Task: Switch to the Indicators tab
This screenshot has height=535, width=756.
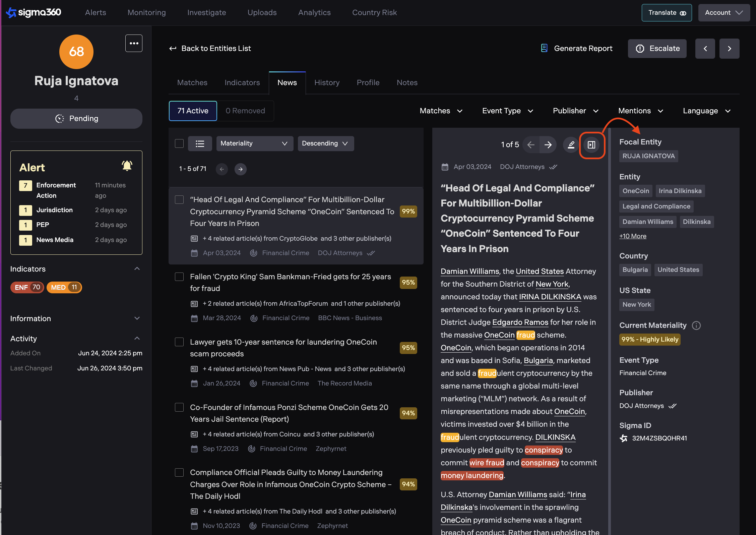Action: coord(242,83)
